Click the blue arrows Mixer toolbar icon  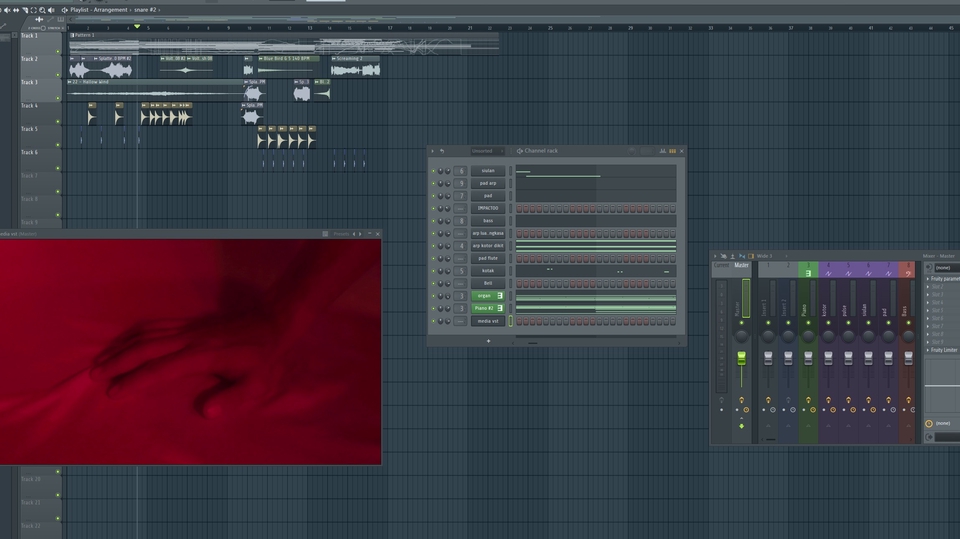(742, 256)
